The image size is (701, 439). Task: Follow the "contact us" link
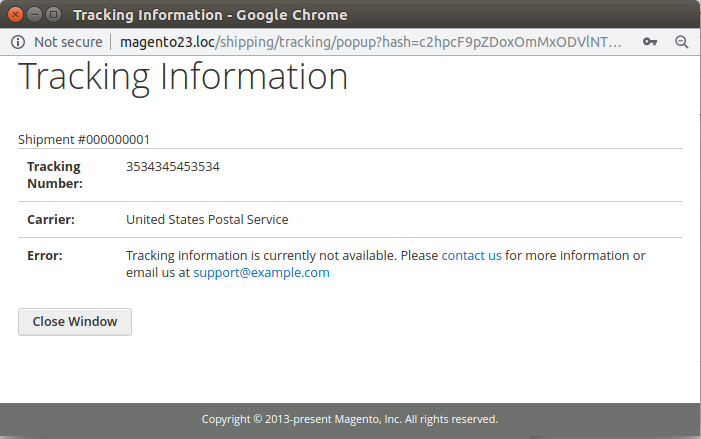pos(471,255)
